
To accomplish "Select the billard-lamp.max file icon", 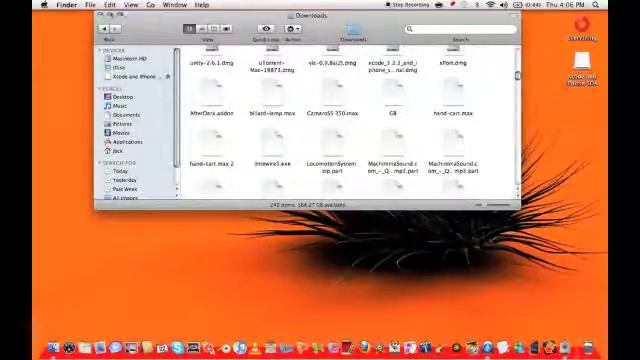I will tap(272, 93).
